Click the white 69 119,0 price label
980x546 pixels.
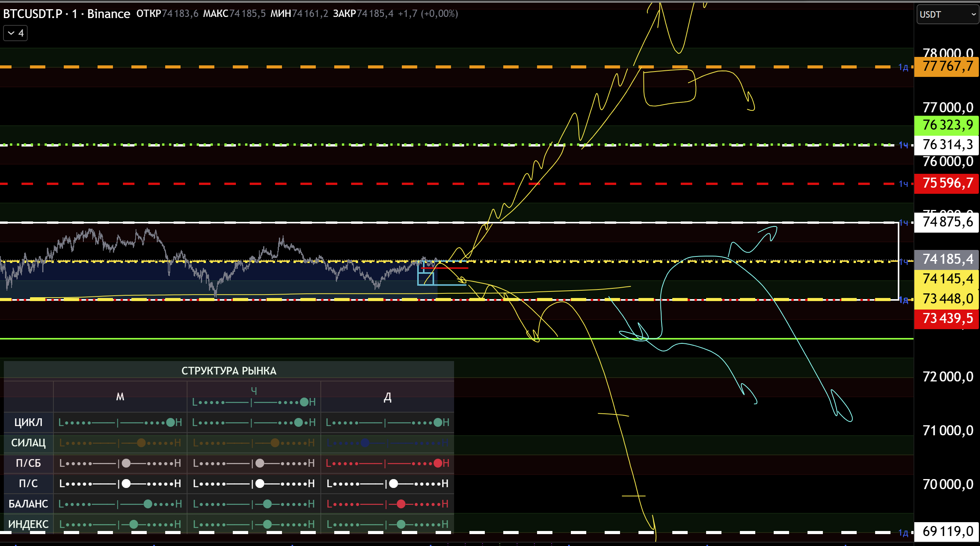tap(947, 532)
